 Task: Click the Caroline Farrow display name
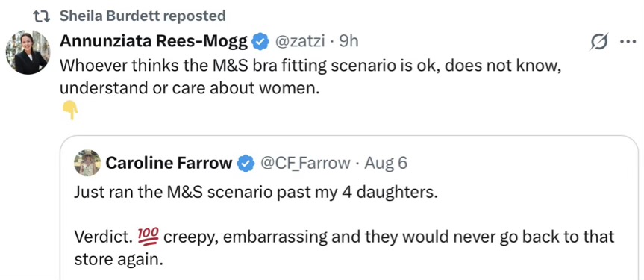[x=169, y=164]
